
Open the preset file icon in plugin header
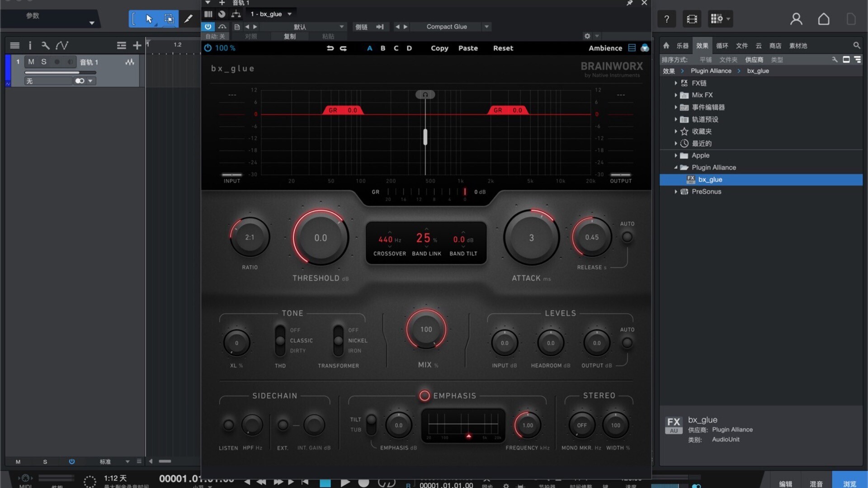(x=237, y=27)
